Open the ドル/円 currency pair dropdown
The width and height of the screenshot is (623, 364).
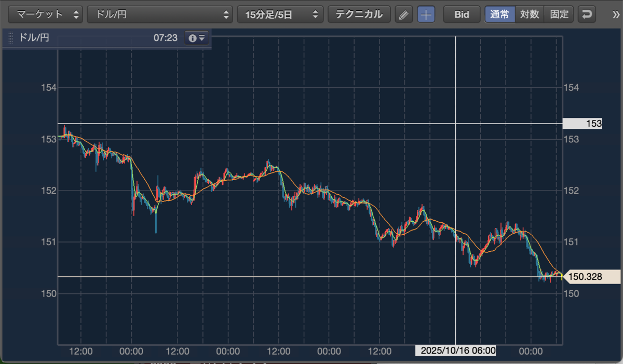160,15
